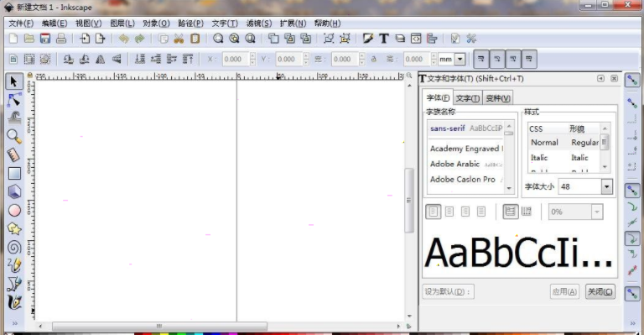Rotate selection 90° counter-clockwise icon
The height and width of the screenshot is (335, 644).
pos(68,59)
